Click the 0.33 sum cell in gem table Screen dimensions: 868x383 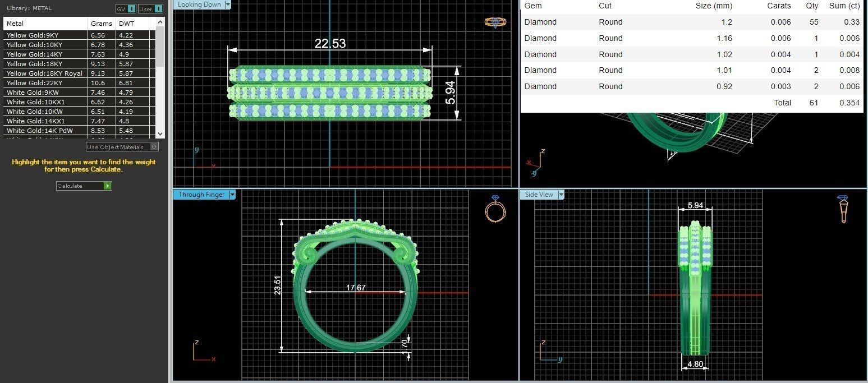click(852, 22)
